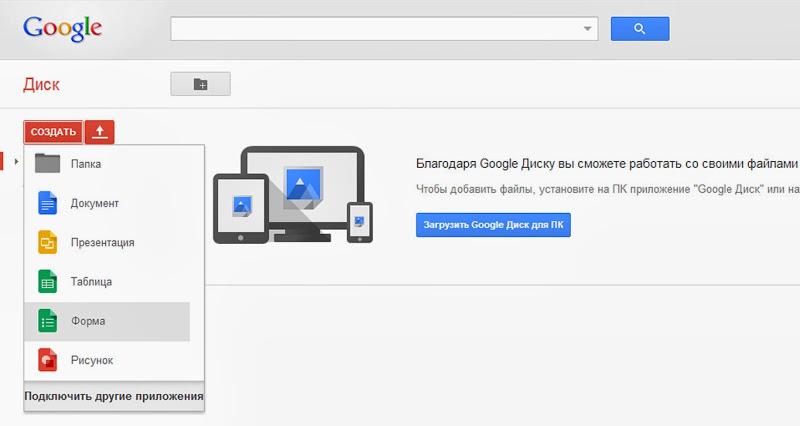Image resolution: width=800 pixels, height=426 pixels.
Task: Click the blue document icon
Action: [x=47, y=203]
